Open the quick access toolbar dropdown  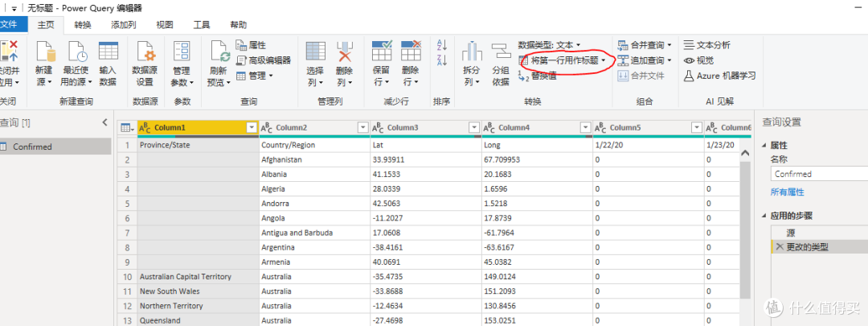[14, 8]
